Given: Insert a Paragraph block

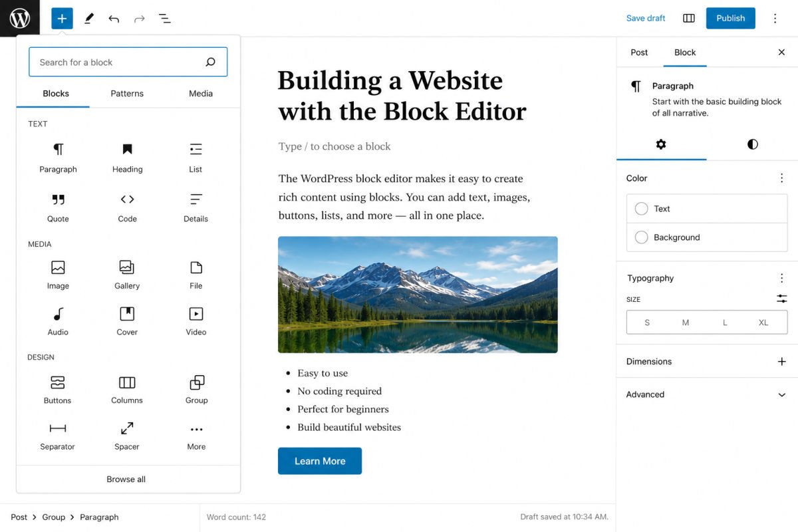Looking at the screenshot, I should click(x=59, y=158).
